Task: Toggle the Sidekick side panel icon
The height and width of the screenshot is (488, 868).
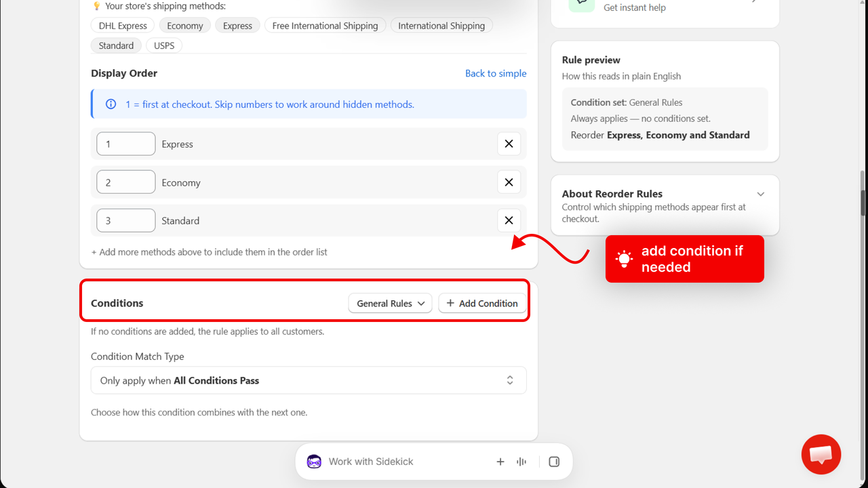Action: [554, 462]
